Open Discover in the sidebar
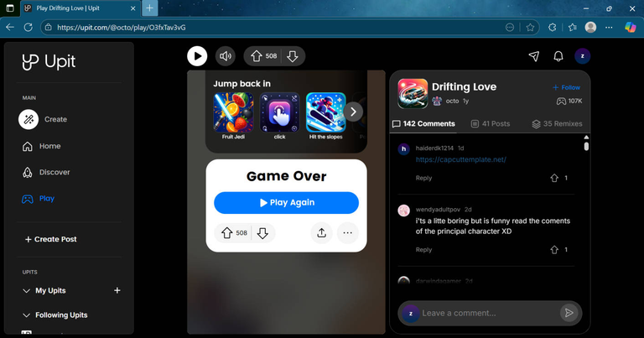 46,172
